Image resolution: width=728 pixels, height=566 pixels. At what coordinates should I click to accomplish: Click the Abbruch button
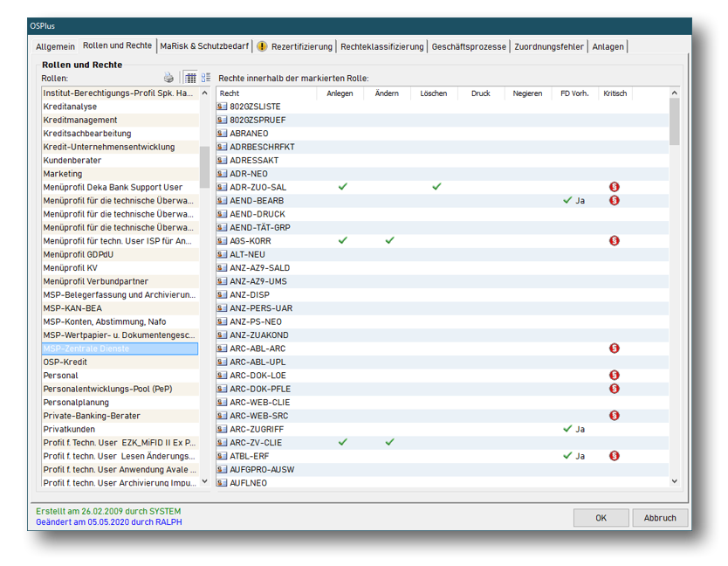point(659,518)
